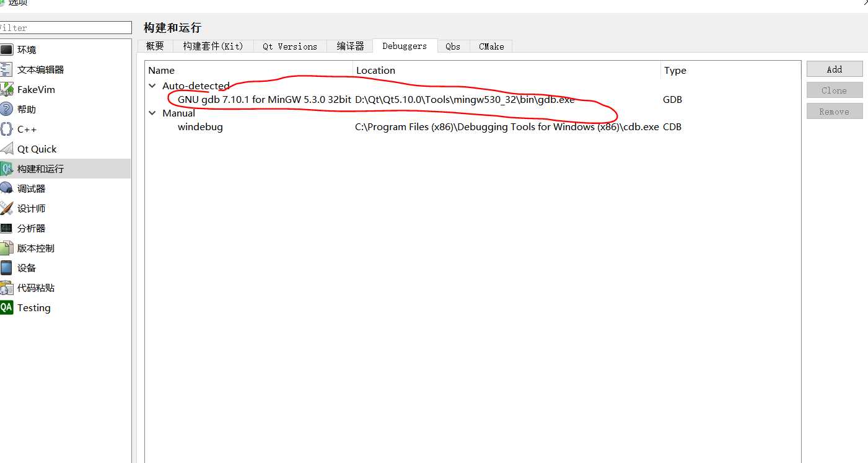This screenshot has height=463, width=868.
Task: Sort by the Location column header
Action: (507, 70)
